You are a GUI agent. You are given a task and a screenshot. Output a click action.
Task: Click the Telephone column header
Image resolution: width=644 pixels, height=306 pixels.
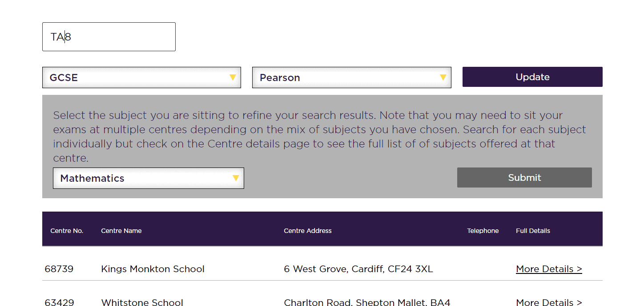pyautogui.click(x=483, y=231)
